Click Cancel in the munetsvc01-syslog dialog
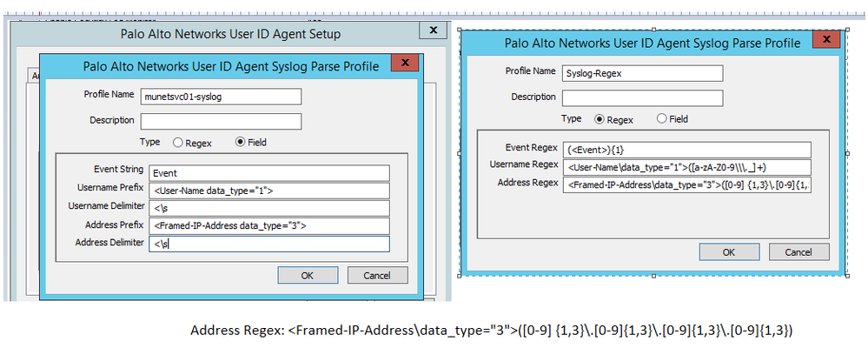Screen dimensions: 868x348 point(378,276)
